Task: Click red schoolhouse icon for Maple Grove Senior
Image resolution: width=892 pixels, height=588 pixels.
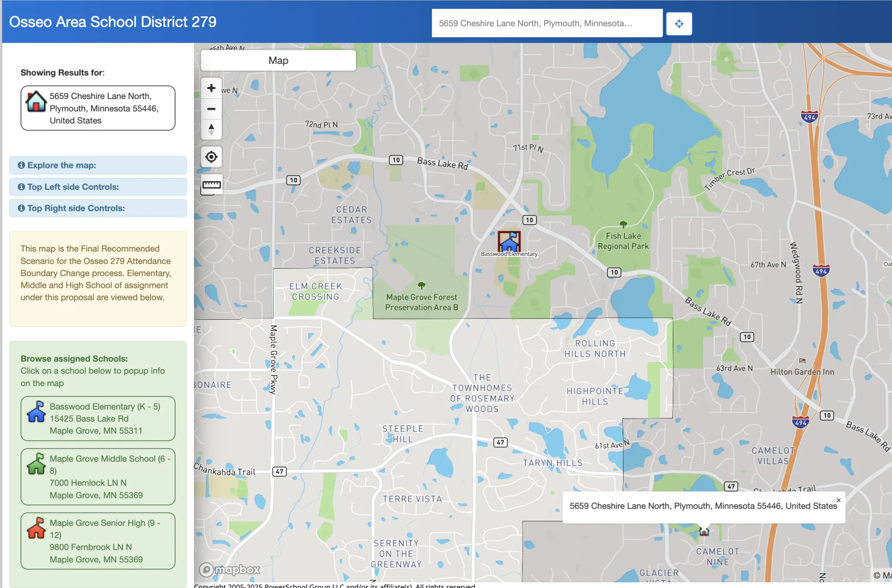Action: pyautogui.click(x=36, y=528)
